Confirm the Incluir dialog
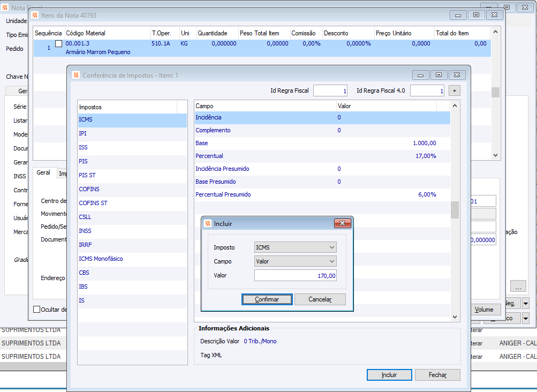 pyautogui.click(x=267, y=299)
